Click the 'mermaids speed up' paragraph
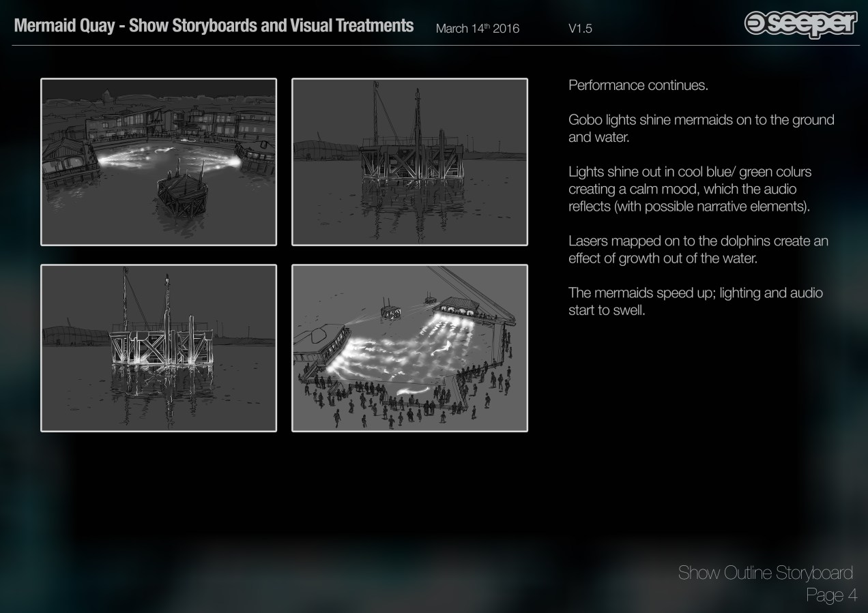The image size is (868, 613). 695,301
